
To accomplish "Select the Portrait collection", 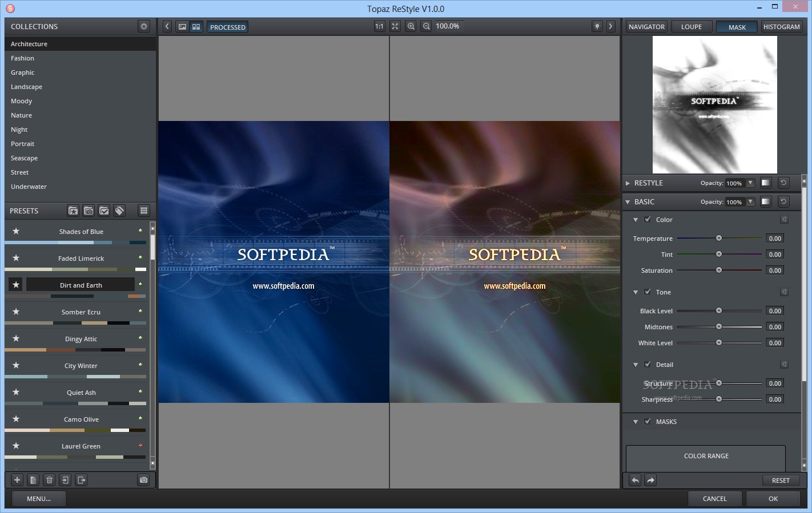I will click(80, 144).
